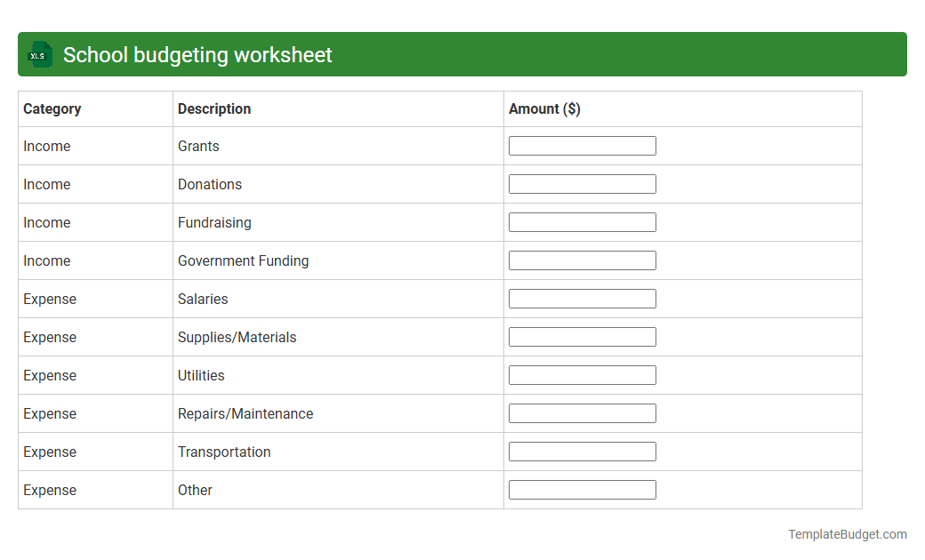Select the Description column header
Viewport: 925px width, 560px height.
click(x=214, y=108)
